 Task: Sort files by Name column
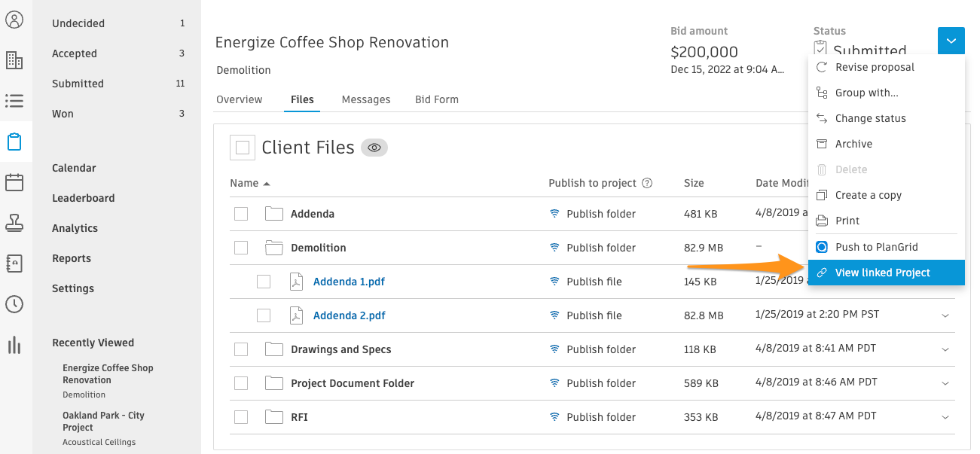click(x=249, y=183)
